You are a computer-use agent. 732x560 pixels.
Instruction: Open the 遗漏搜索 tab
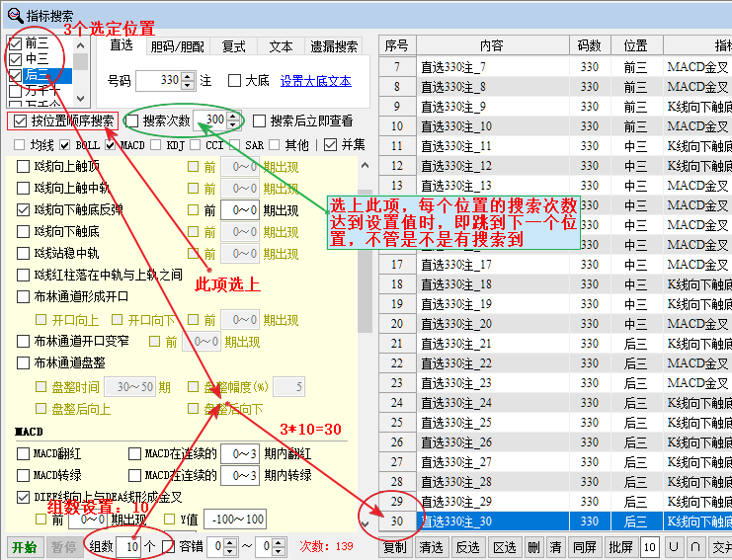tap(334, 46)
